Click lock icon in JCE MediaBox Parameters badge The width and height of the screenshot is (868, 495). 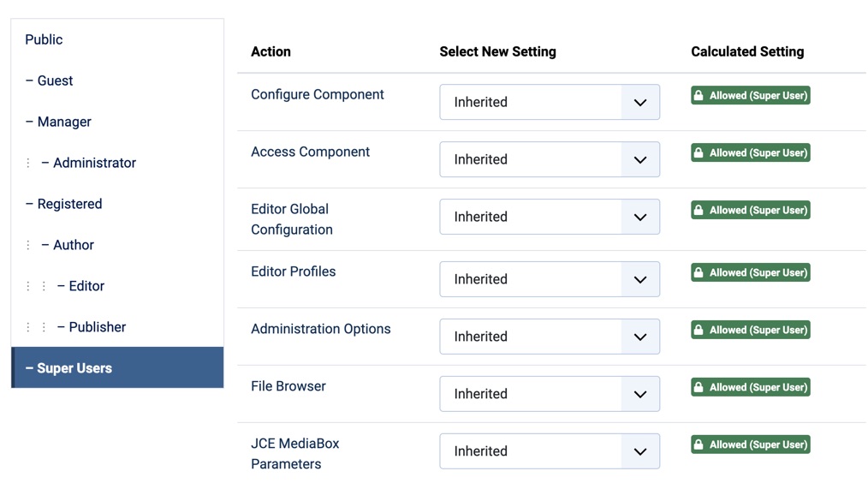pyautogui.click(x=699, y=445)
